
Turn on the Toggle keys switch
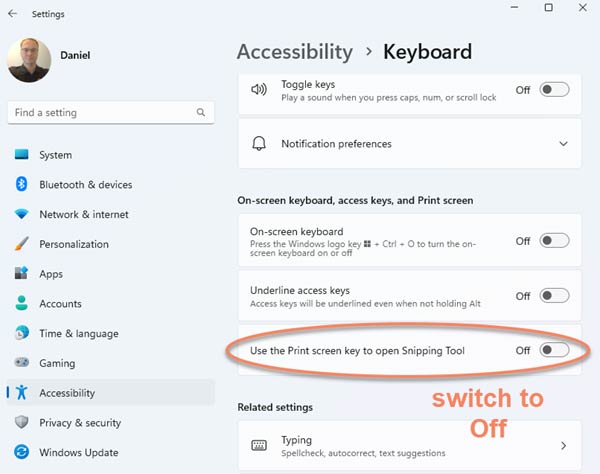click(554, 90)
